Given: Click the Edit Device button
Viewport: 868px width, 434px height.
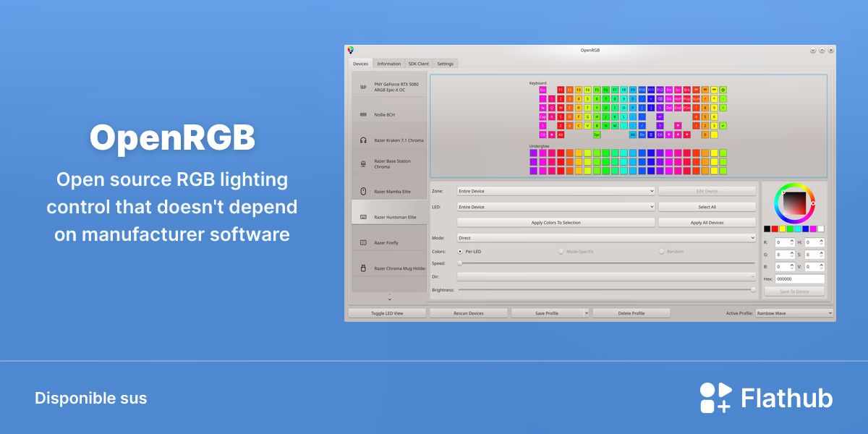Looking at the screenshot, I should (707, 191).
